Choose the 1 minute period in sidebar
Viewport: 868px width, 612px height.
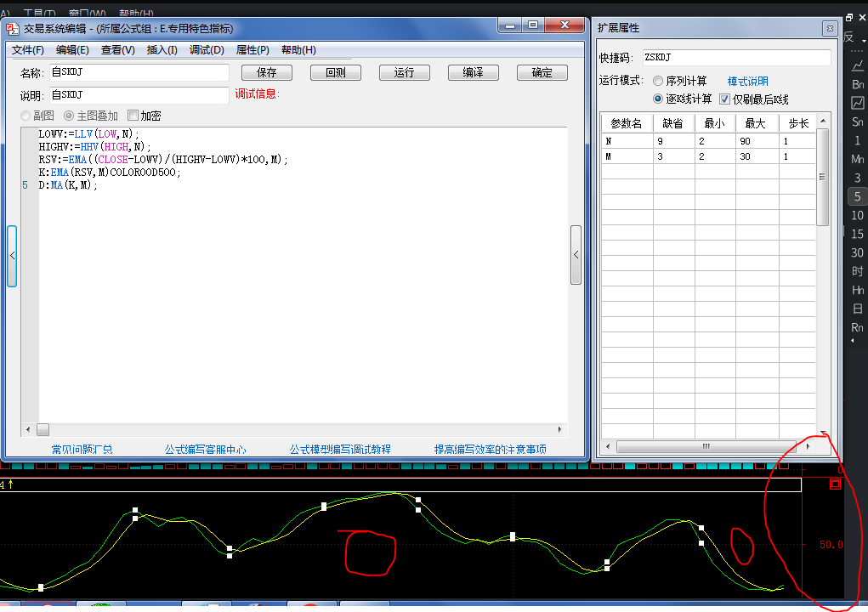[858, 140]
